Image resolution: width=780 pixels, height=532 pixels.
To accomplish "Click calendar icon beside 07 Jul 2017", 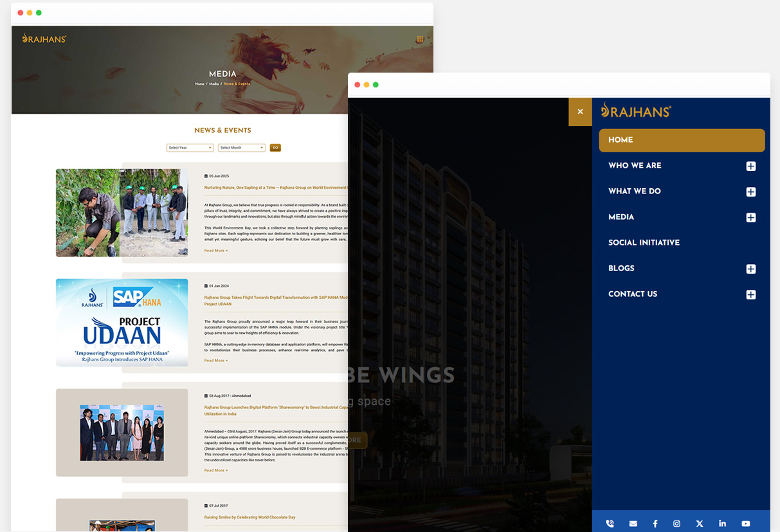I will [206, 506].
